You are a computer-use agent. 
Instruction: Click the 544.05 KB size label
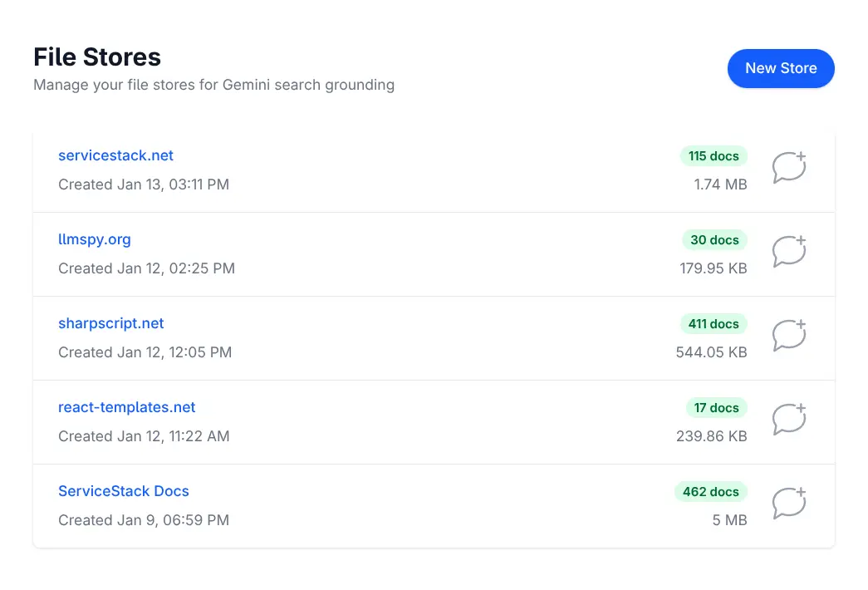point(711,352)
